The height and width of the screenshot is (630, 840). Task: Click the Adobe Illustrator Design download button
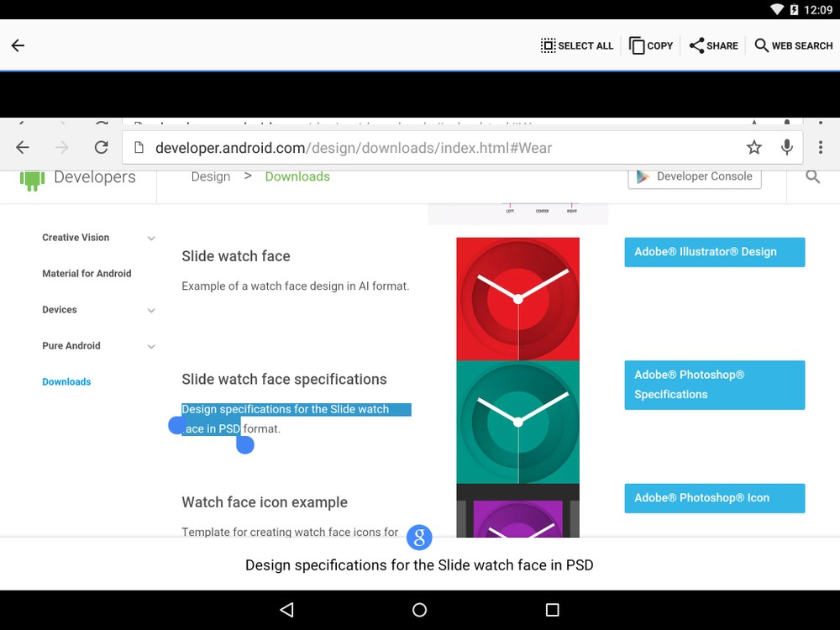click(x=715, y=252)
